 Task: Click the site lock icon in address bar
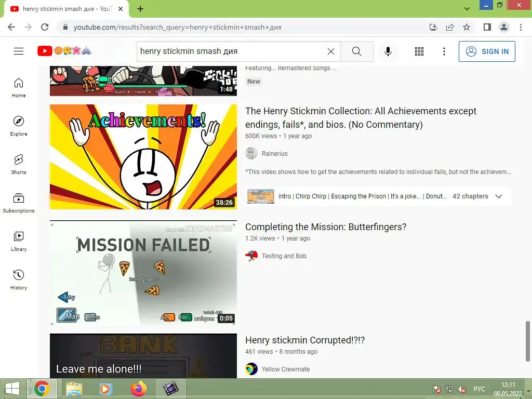click(65, 27)
